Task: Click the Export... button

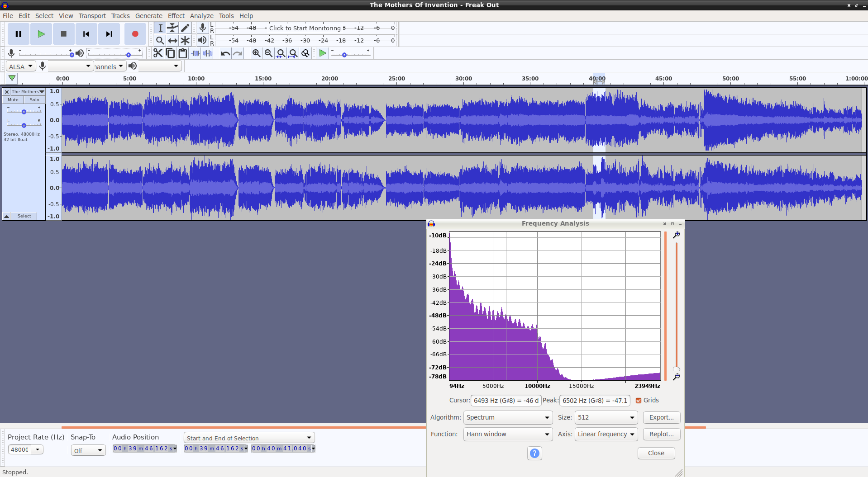Action: 662,417
